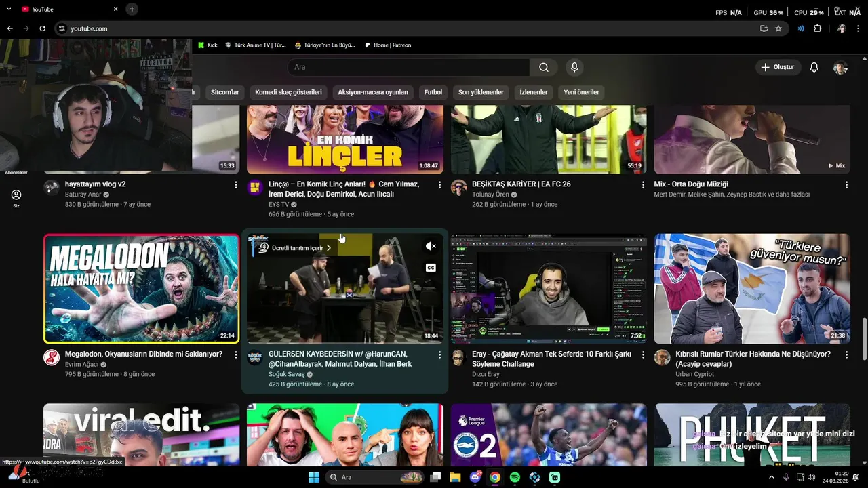Open the YouTube account avatar menu
Image resolution: width=868 pixels, height=488 pixels.
[840, 67]
